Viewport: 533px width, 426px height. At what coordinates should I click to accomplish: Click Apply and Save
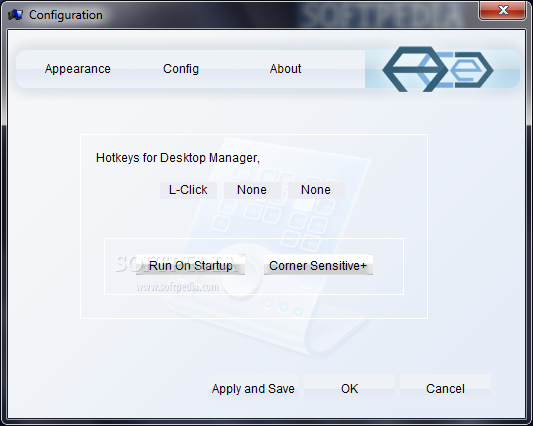253,389
